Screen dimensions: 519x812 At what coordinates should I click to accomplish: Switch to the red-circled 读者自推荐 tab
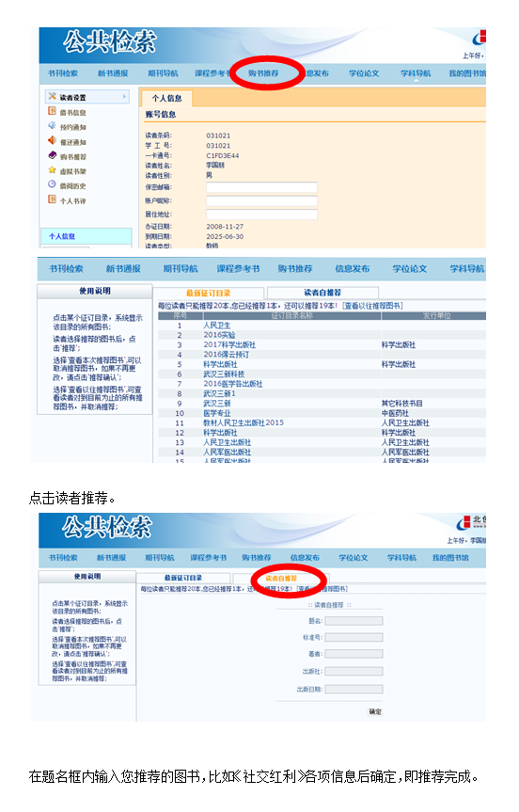(x=281, y=579)
